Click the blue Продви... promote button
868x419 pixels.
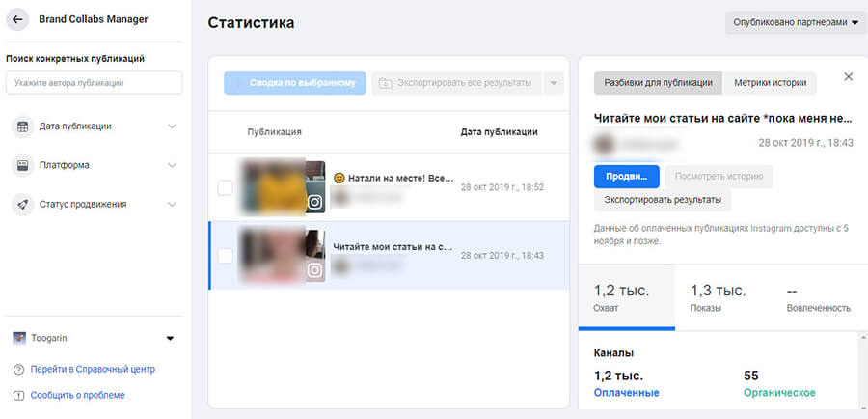click(627, 177)
